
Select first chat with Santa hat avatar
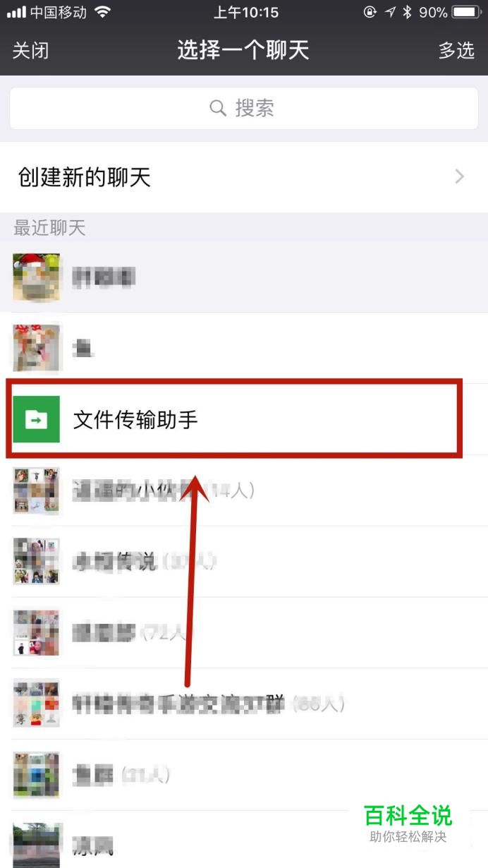[244, 277]
